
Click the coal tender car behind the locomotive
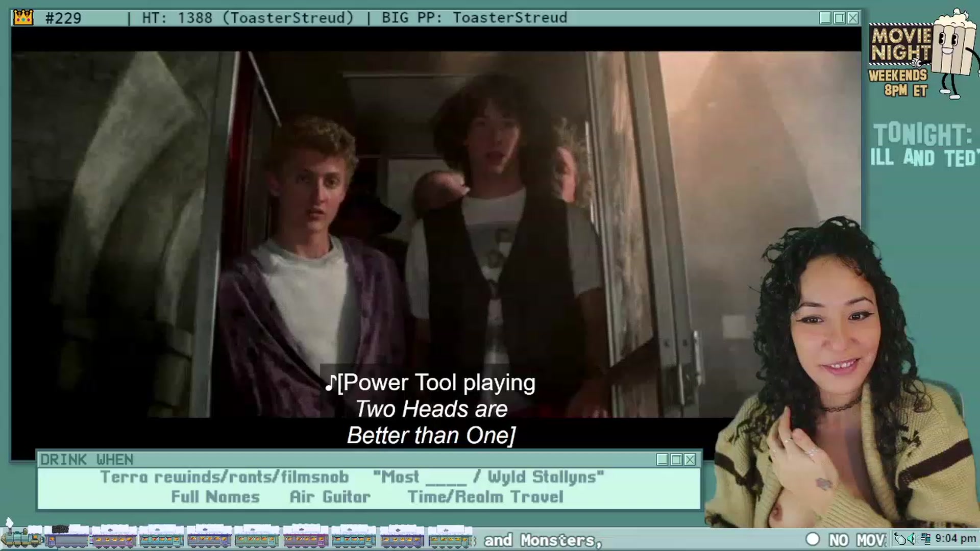pyautogui.click(x=67, y=537)
